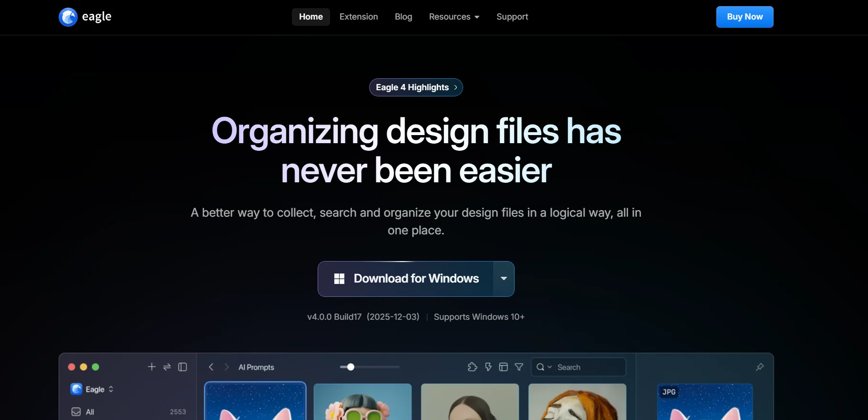Click the pin icon in inspector panel

tap(760, 367)
